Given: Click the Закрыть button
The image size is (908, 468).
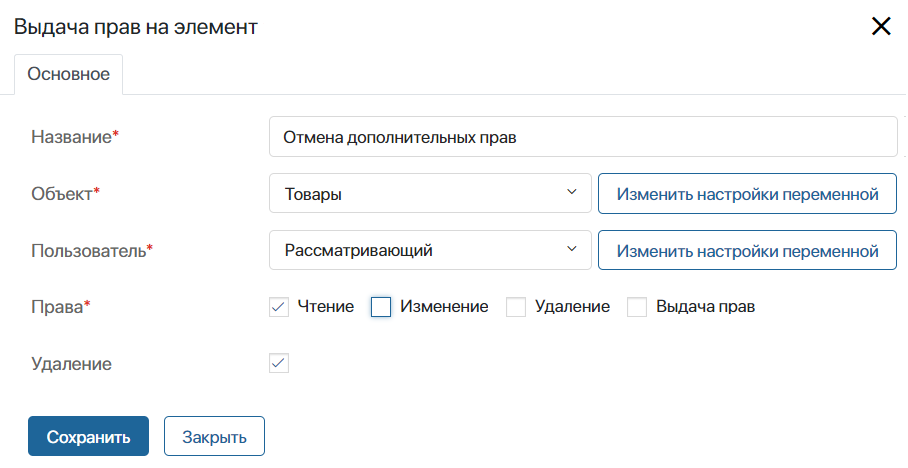Looking at the screenshot, I should pos(214,436).
